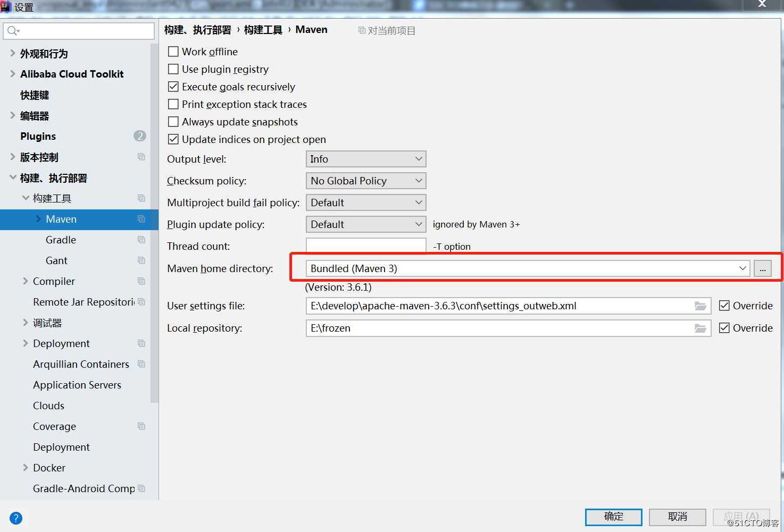Select Gradle under build tools

[61, 240]
